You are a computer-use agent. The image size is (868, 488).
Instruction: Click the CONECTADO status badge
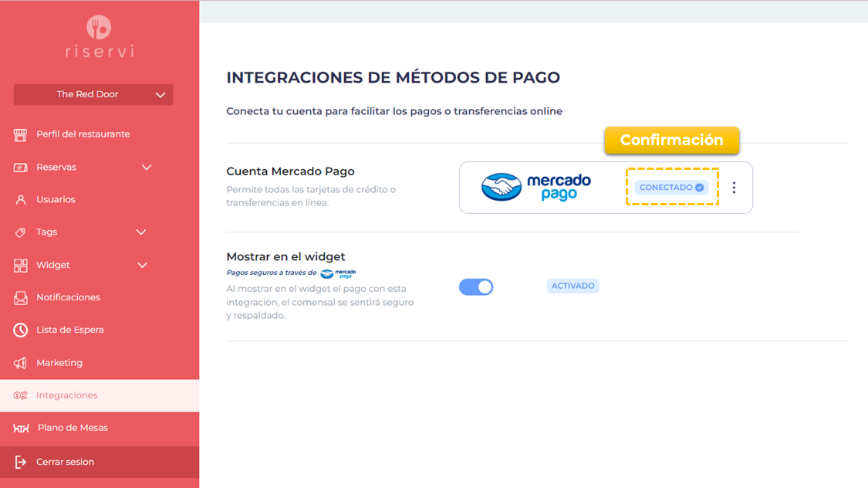671,187
